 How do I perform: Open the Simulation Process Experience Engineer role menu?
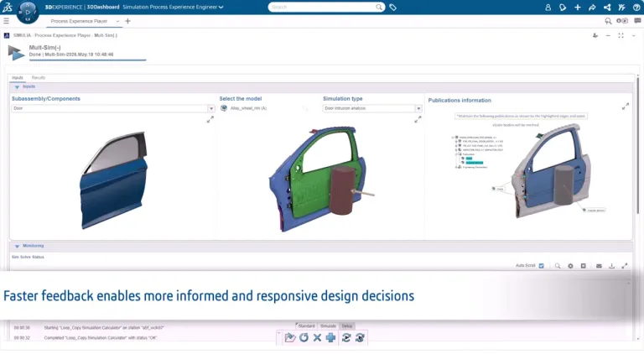pyautogui.click(x=173, y=7)
